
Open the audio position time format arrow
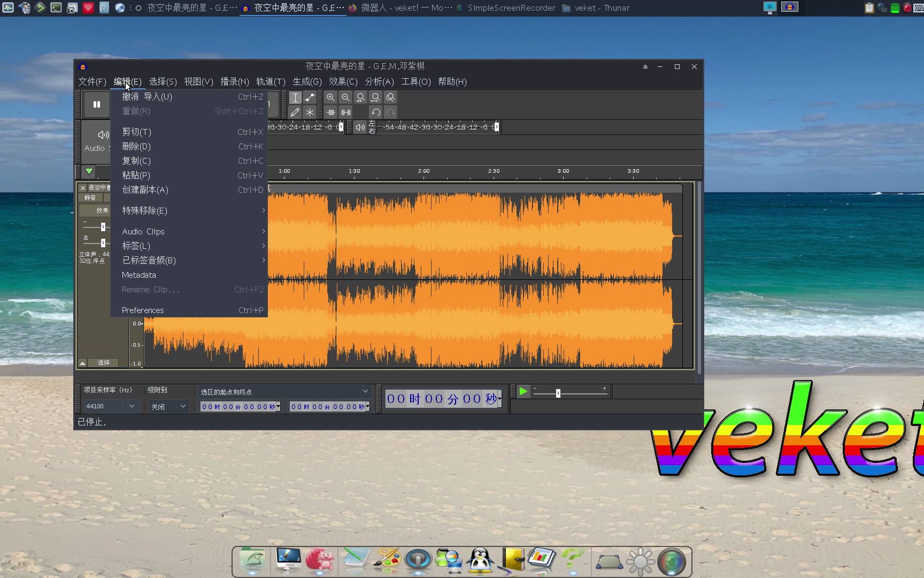pyautogui.click(x=499, y=399)
